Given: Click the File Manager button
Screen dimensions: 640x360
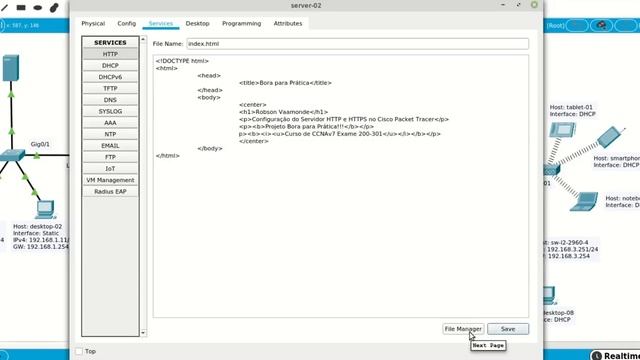Looking at the screenshot, I should click(463, 329).
